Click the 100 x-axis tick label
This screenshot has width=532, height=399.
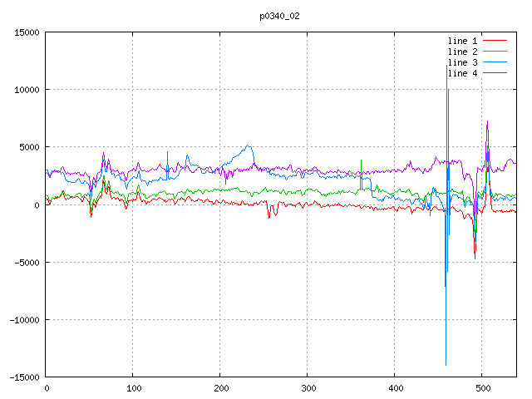pyautogui.click(x=133, y=387)
